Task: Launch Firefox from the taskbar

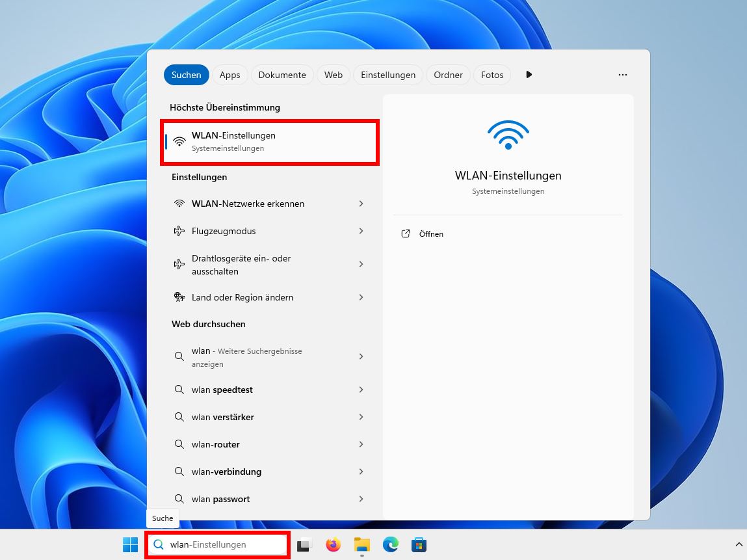Action: 333,545
